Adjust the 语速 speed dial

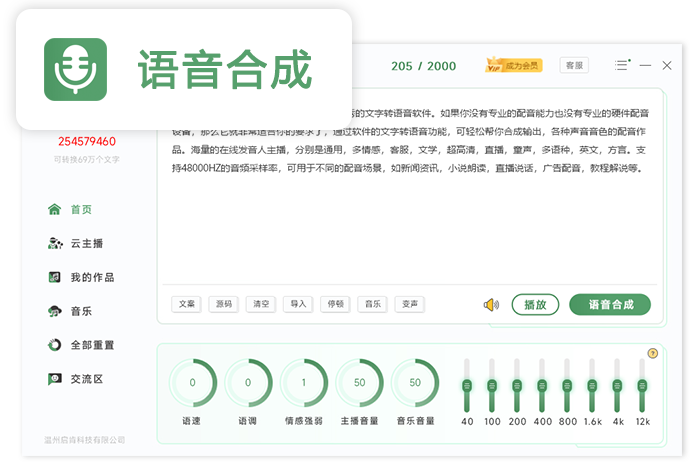pos(193,383)
